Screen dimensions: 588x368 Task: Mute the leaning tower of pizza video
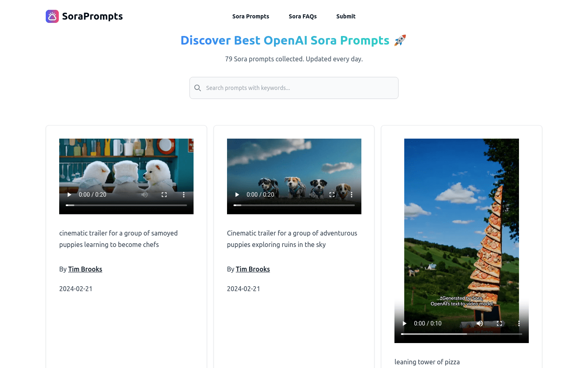click(x=480, y=323)
